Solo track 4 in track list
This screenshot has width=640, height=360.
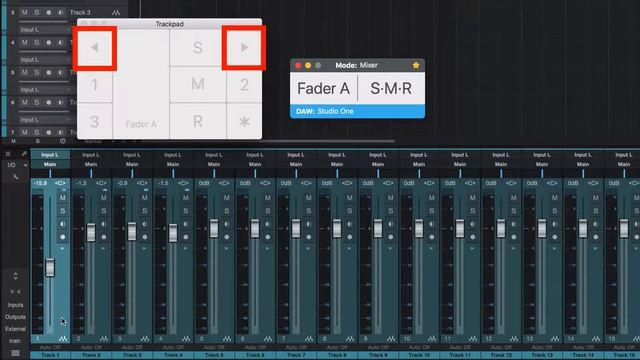pyautogui.click(x=37, y=42)
